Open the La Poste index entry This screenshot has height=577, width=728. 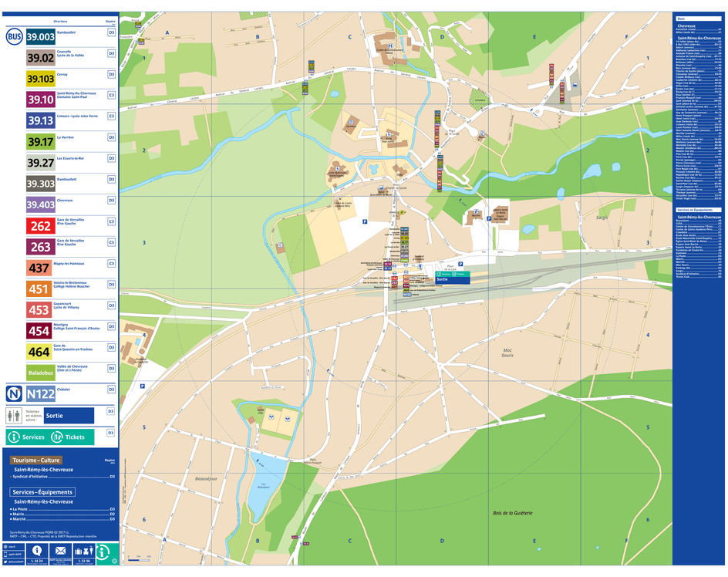20,509
